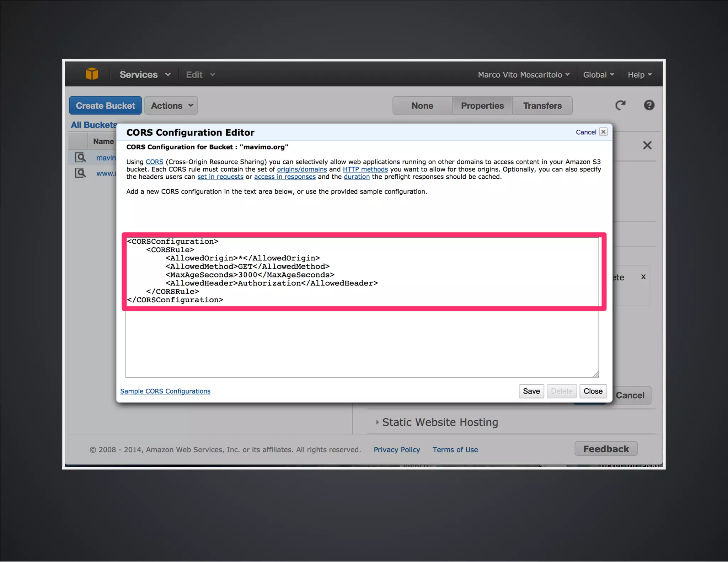Click the help question mark icon
This screenshot has height=562, width=728.
coord(649,105)
